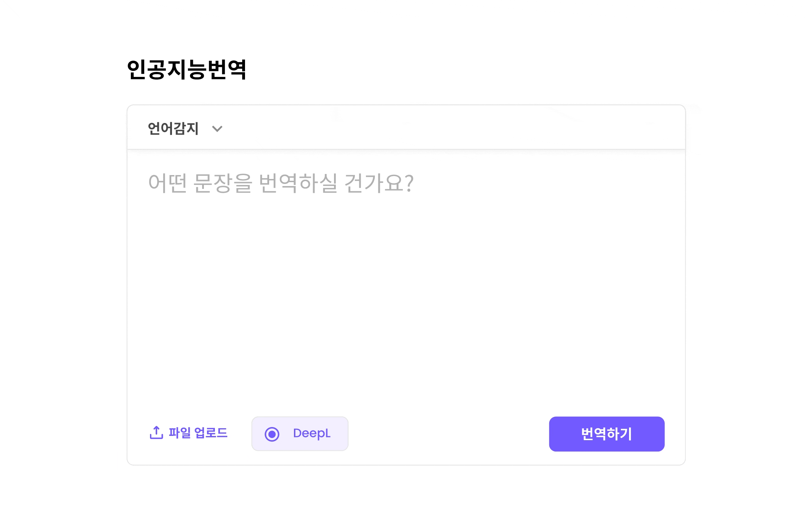The height and width of the screenshot is (505, 812).
Task: Click the 번역하기 label on the purple button
Action: (606, 434)
